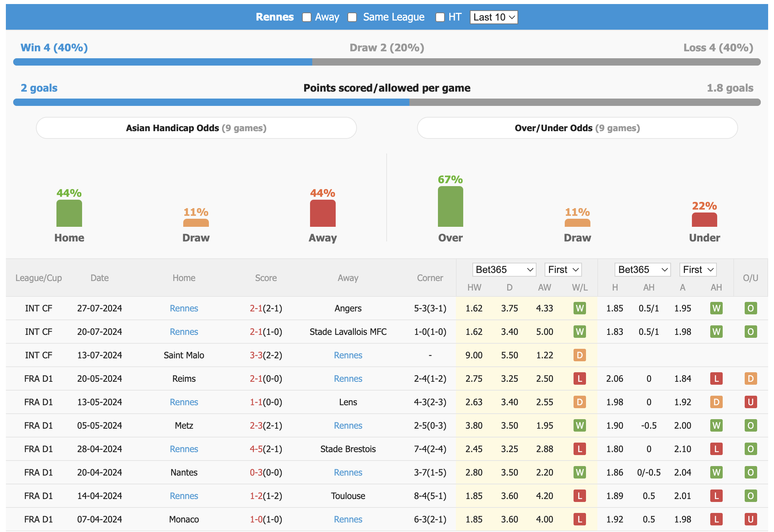This screenshot has width=774, height=532.
Task: Toggle the Away checkbox
Action: click(307, 17)
